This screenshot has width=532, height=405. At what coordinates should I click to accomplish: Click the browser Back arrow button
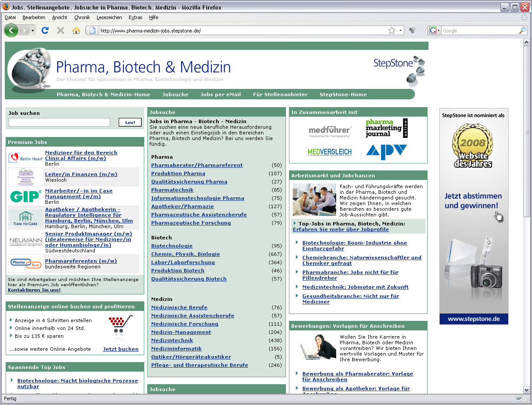coord(12,30)
